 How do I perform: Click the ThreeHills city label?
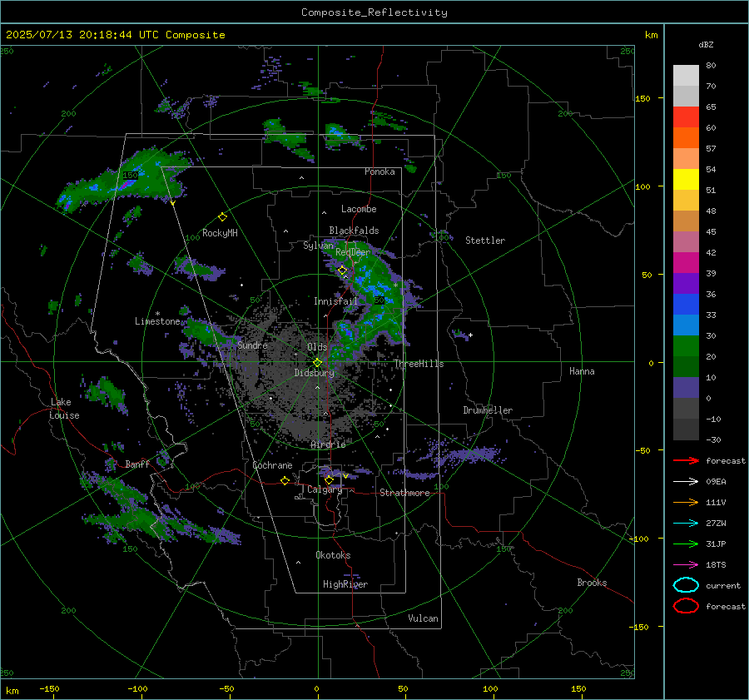[x=419, y=364]
